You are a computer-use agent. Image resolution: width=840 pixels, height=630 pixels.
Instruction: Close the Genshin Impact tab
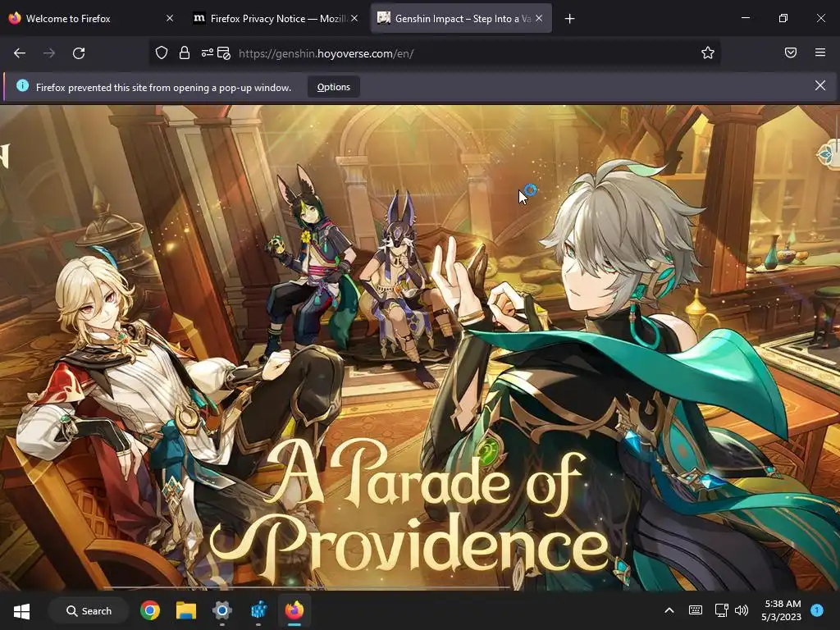(539, 18)
